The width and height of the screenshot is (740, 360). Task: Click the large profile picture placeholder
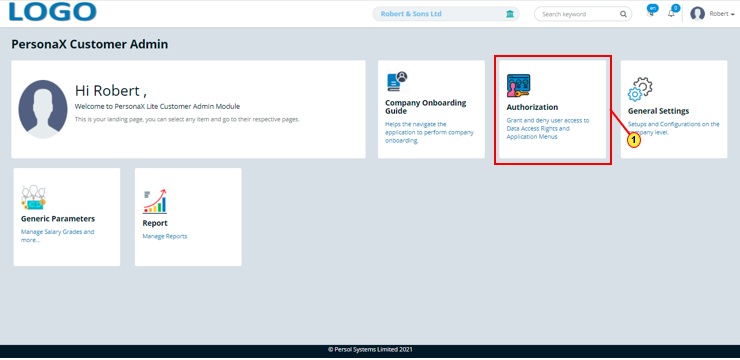(42, 109)
